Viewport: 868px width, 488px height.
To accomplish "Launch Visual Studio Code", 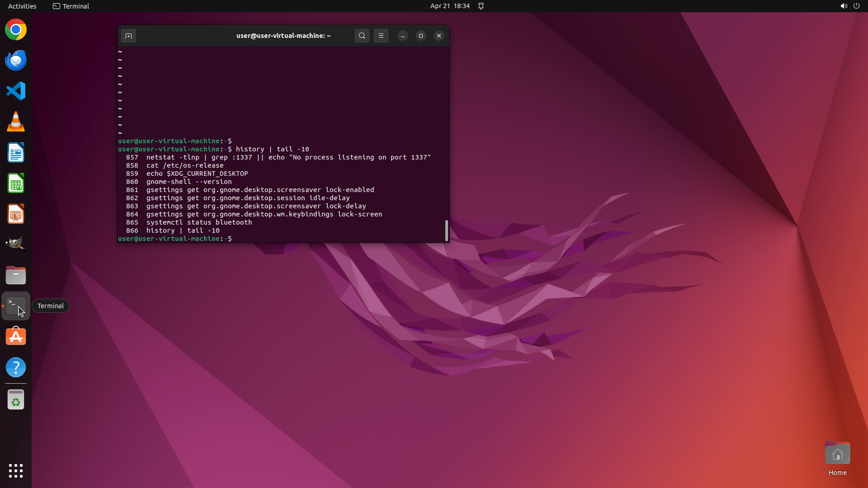I will 16,91.
